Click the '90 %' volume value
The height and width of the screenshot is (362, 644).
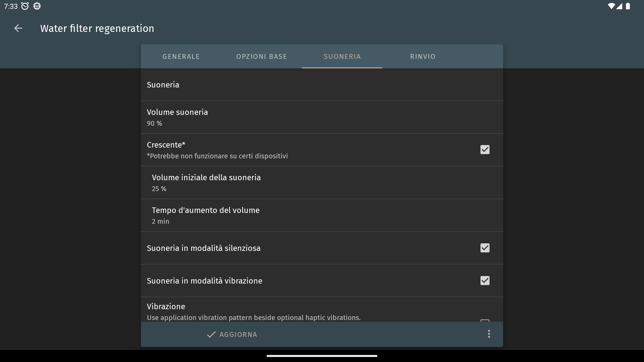click(154, 123)
